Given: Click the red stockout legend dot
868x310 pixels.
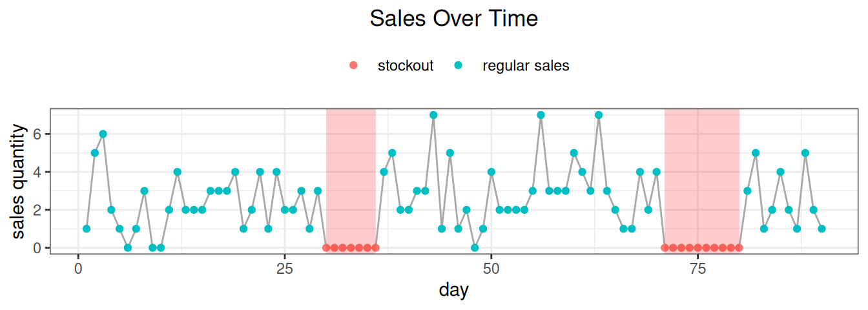Looking at the screenshot, I should pos(353,66).
